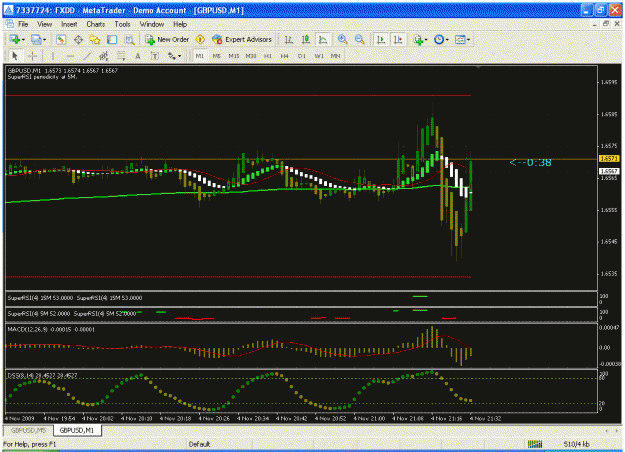Select the Text 'A' tool

point(138,56)
